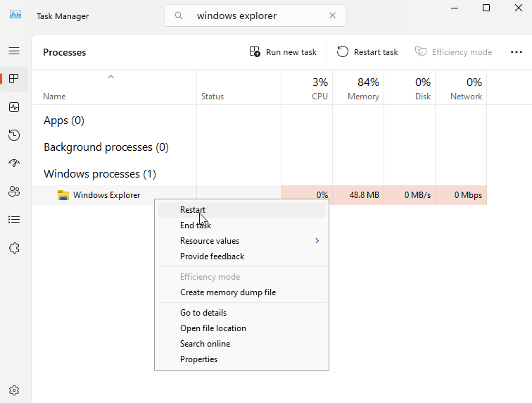
Task: Expand the hamburger navigation menu
Action: point(14,51)
